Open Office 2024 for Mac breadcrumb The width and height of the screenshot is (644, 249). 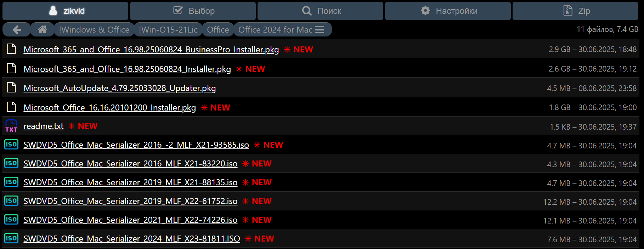point(275,30)
